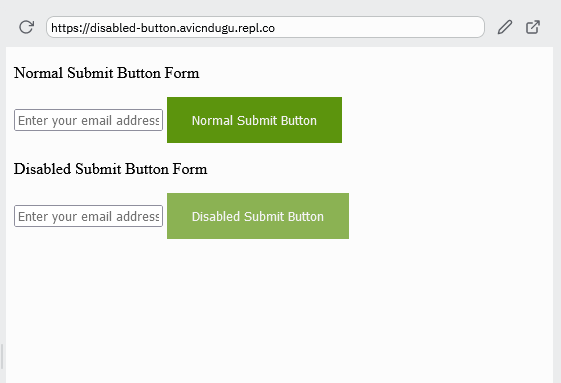Click the pane divider handle at left edge
561x383 pixels.
pyautogui.click(x=2, y=357)
